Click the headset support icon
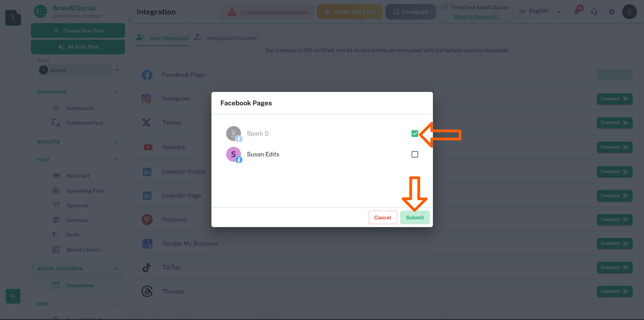This screenshot has height=320, width=644. tap(594, 12)
